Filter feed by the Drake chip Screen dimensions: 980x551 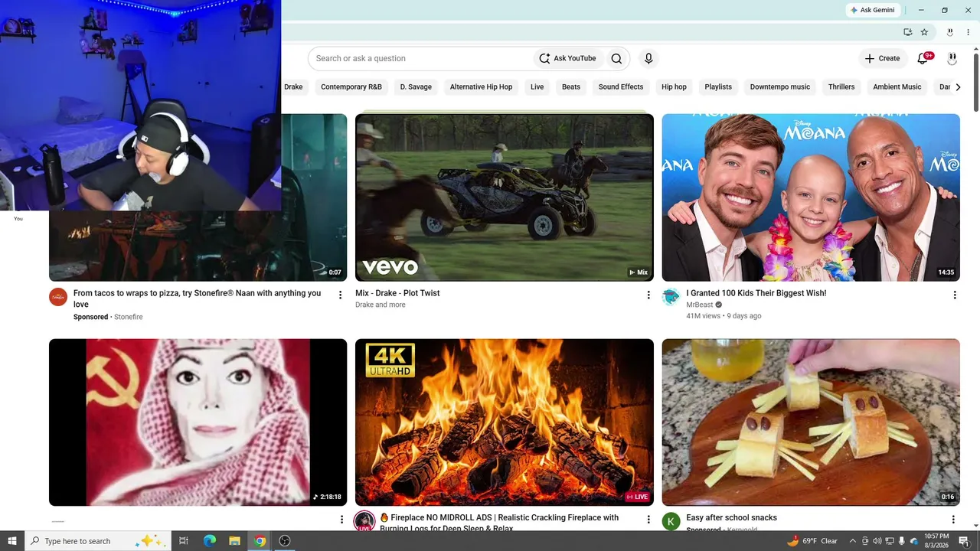click(293, 87)
